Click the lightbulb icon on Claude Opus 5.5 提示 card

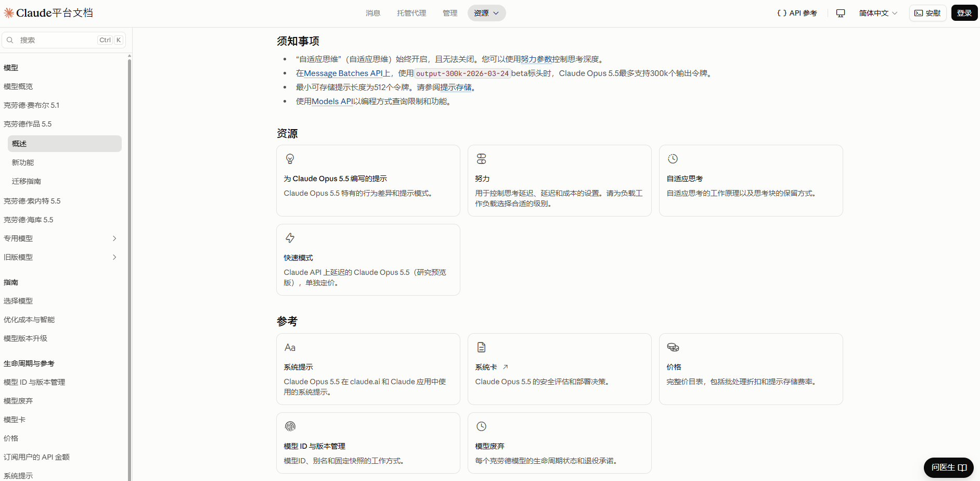pyautogui.click(x=290, y=159)
